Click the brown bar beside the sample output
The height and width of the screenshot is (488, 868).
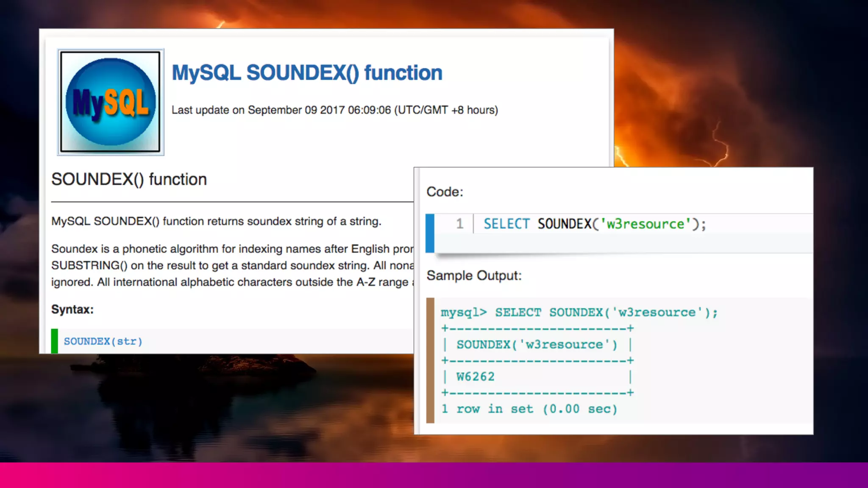click(x=430, y=360)
